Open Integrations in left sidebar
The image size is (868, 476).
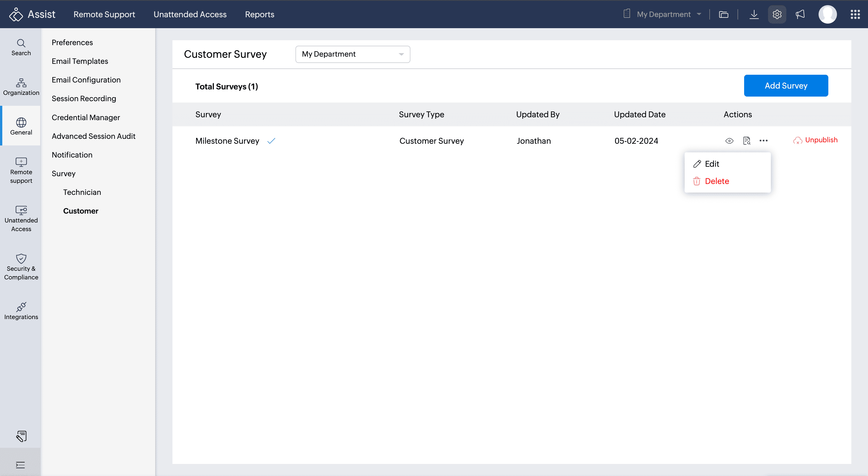(21, 311)
